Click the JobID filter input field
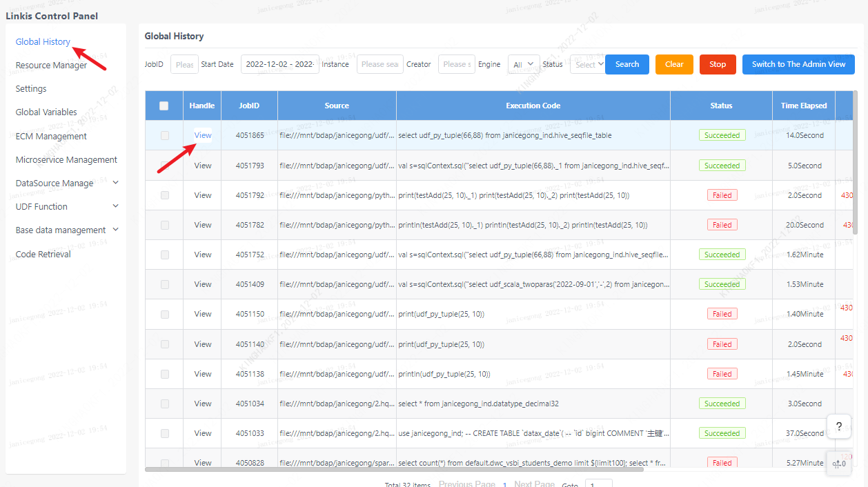 point(184,64)
